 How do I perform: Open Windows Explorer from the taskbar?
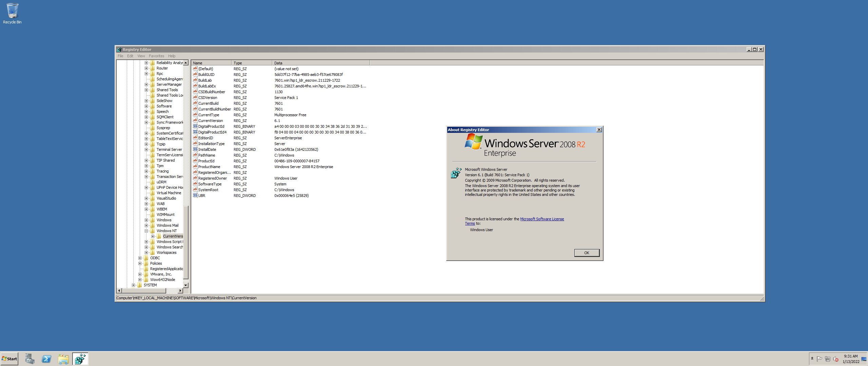coord(63,359)
